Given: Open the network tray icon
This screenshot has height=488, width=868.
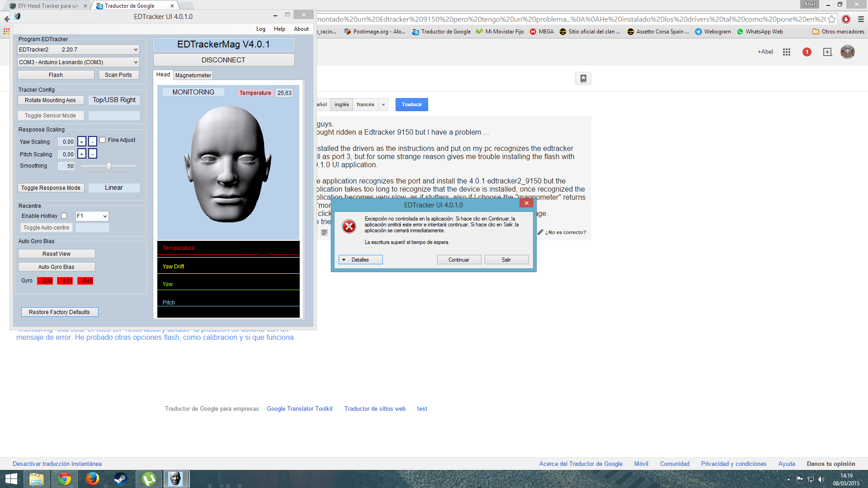Looking at the screenshot, I should pos(811,479).
